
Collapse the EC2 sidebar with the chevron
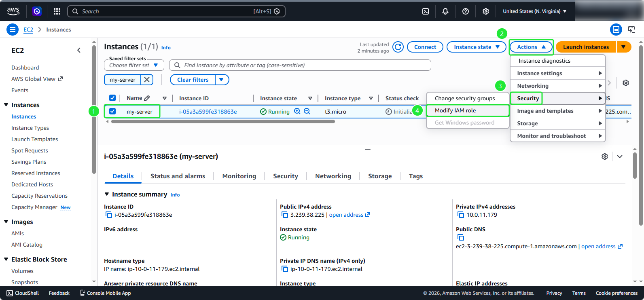click(x=79, y=50)
